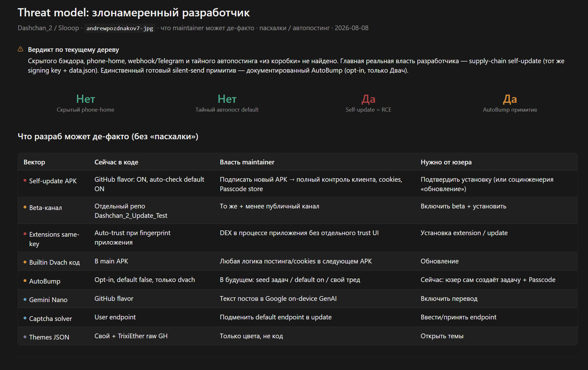Click the section heading "Что разраб может де-факто"
Viewport: 588px width, 370px height.
click(108, 136)
